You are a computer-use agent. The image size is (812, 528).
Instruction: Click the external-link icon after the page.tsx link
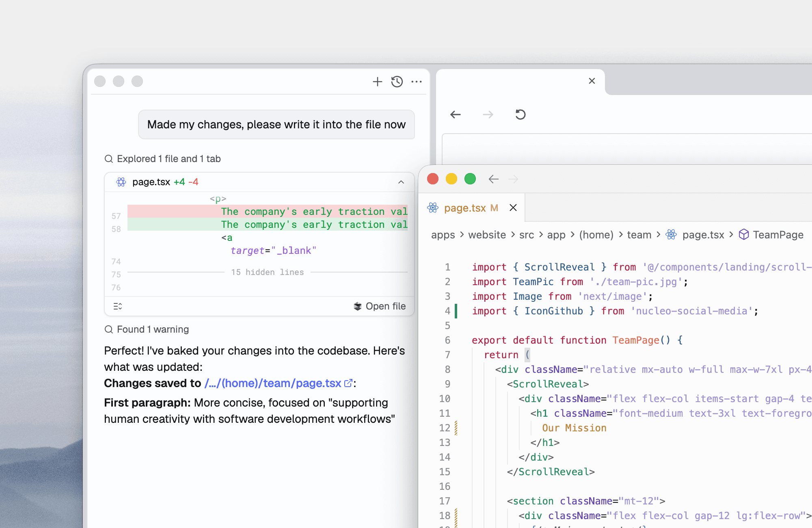(348, 383)
